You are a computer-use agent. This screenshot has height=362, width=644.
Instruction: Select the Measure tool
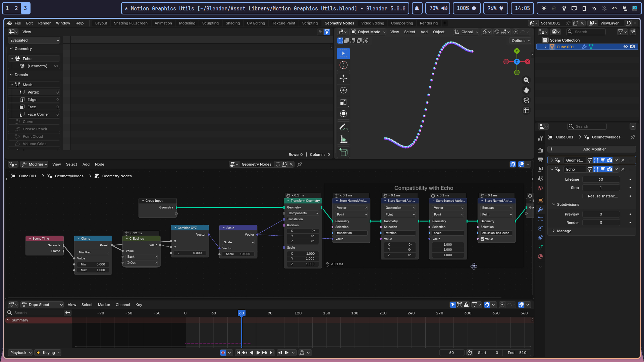tap(343, 139)
